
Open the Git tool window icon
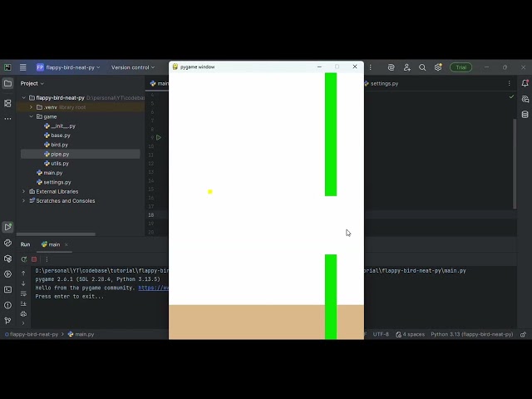pos(7,320)
